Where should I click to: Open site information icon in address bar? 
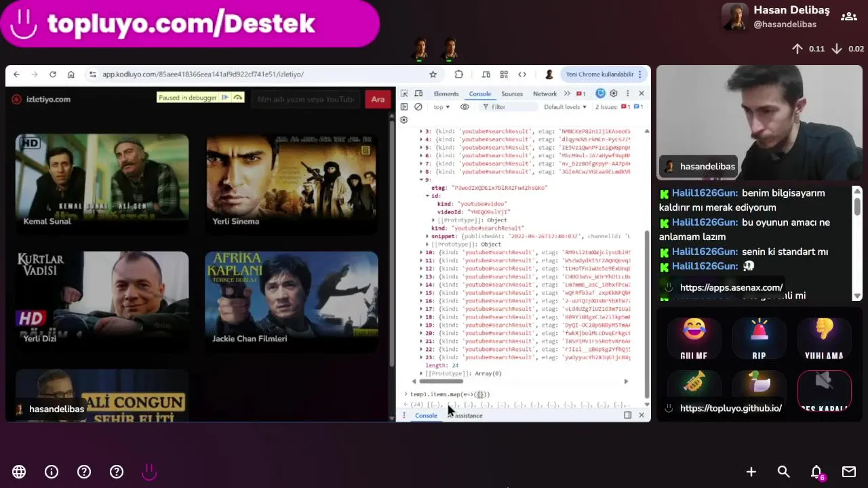(x=92, y=75)
